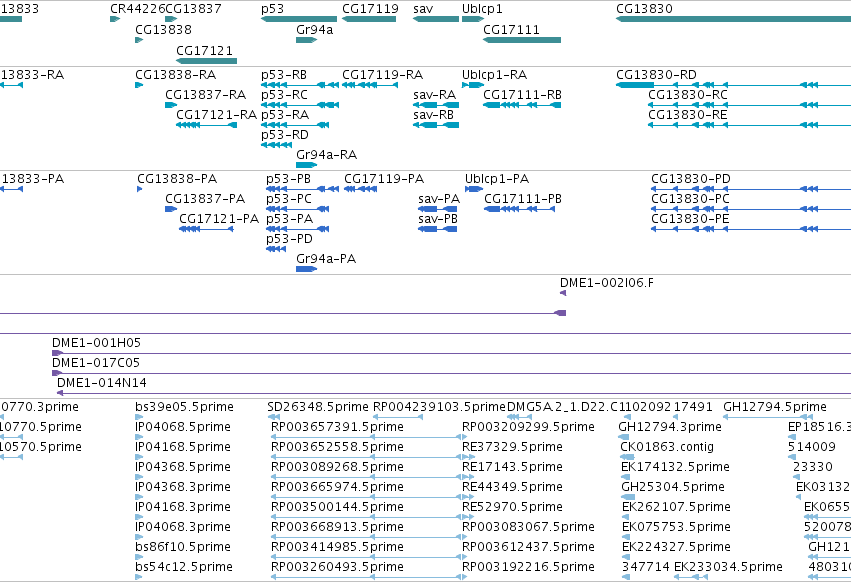This screenshot has width=851, height=582.
Task: Click the p53-RD transcript label
Action: coord(285,135)
